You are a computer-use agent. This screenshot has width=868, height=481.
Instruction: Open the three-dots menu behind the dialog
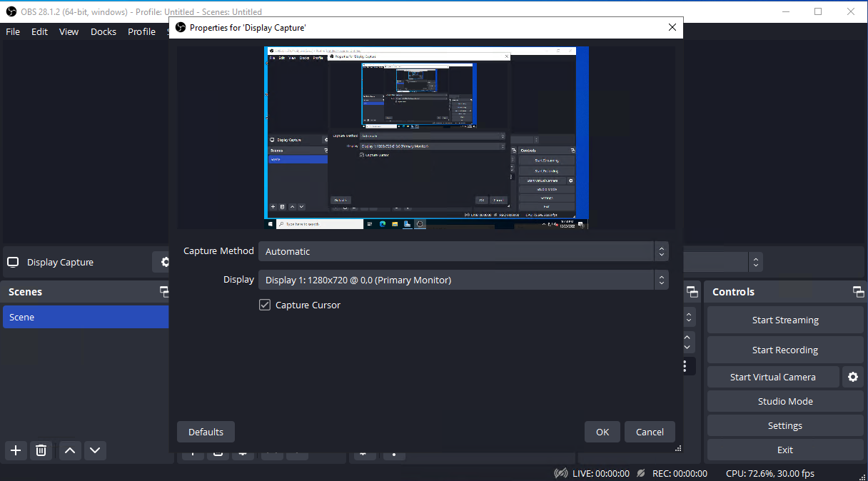point(685,366)
